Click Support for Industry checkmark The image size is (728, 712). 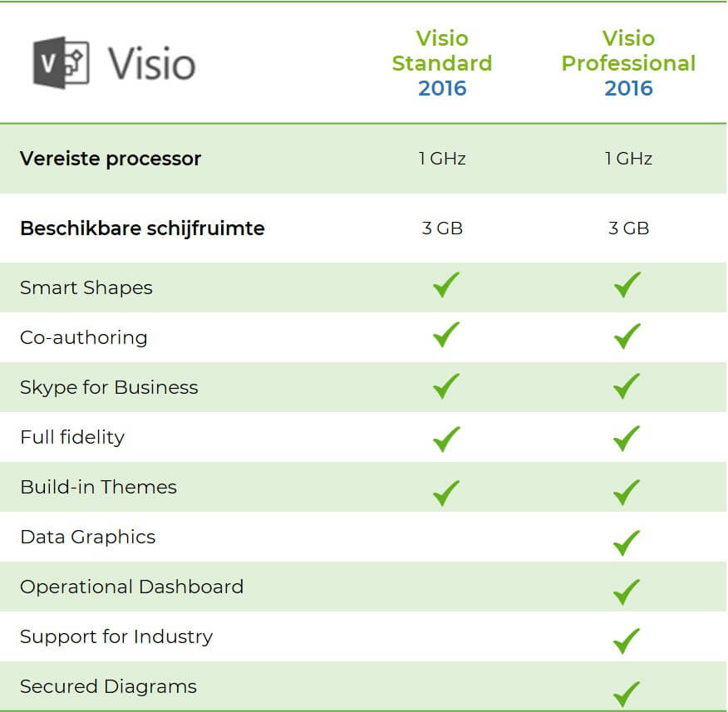coord(627,641)
